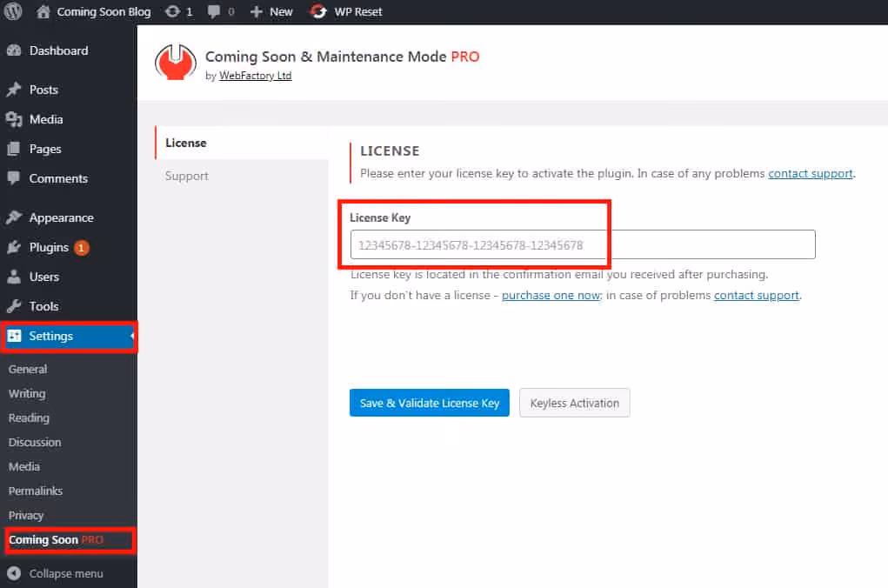Click Collapse menu text
The image size is (888, 588).
66,573
